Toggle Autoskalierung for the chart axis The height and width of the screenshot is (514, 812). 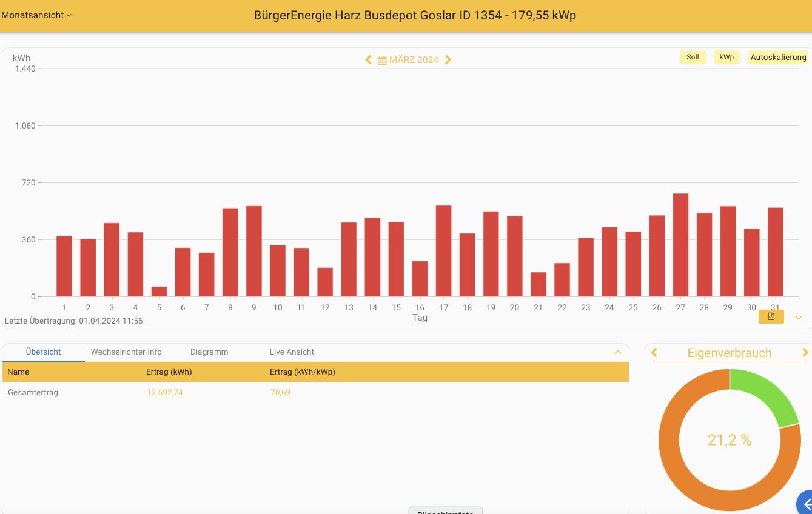778,58
